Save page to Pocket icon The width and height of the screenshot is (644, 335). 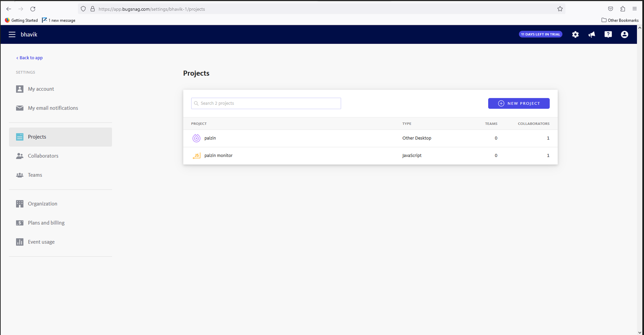coord(610,9)
